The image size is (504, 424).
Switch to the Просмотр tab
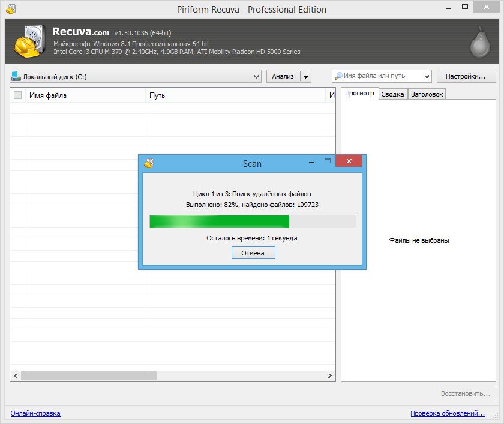(359, 93)
